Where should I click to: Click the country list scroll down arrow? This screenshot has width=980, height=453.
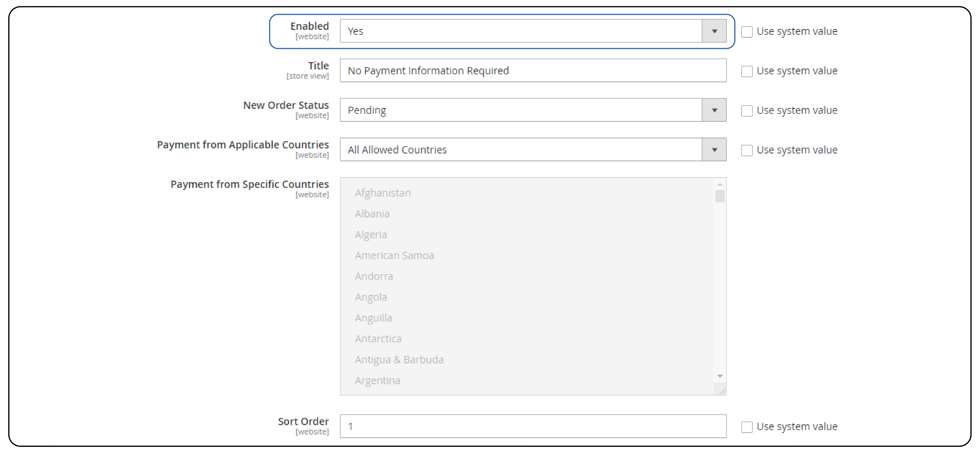720,376
